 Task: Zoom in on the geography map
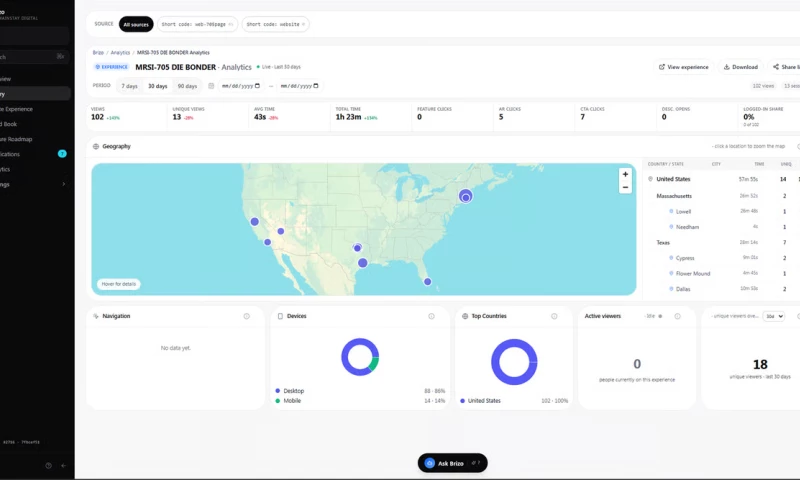point(625,174)
